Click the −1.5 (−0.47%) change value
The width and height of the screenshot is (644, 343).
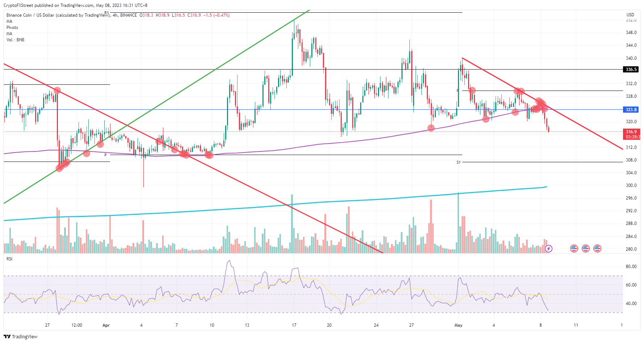(216, 15)
